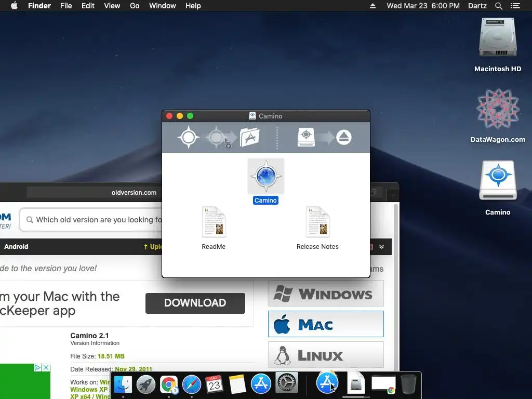Expand the double chevron in site nav bar

382,247
